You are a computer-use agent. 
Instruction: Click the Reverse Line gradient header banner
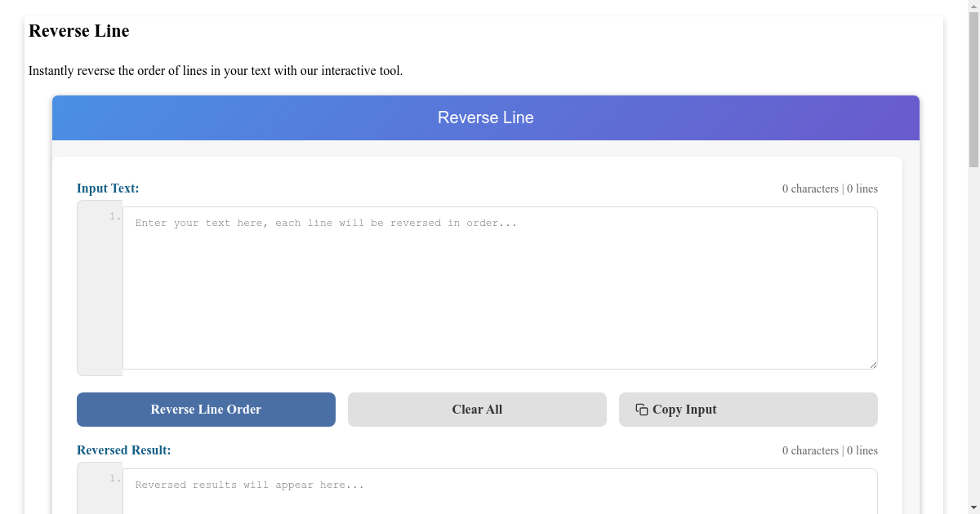point(485,117)
